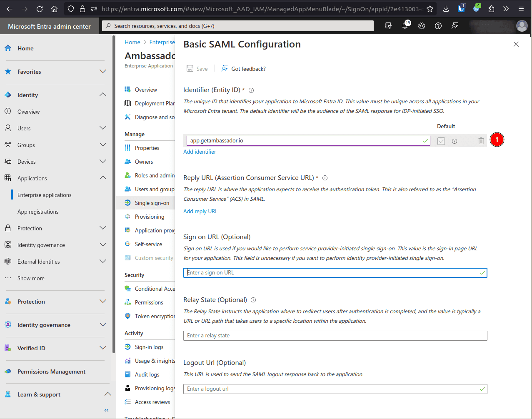Click the Sign on URL input field
532x419 pixels.
335,273
